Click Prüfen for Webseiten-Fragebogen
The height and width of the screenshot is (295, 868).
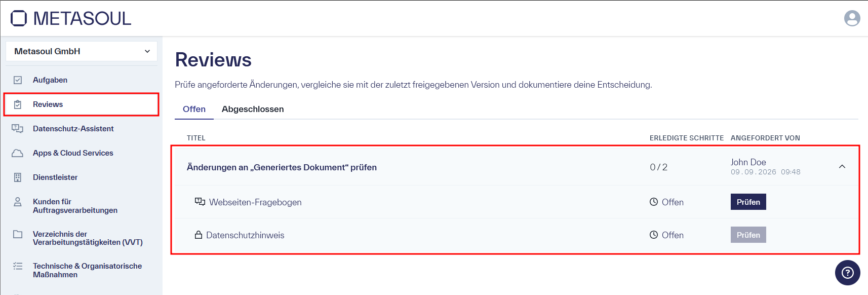tap(748, 202)
